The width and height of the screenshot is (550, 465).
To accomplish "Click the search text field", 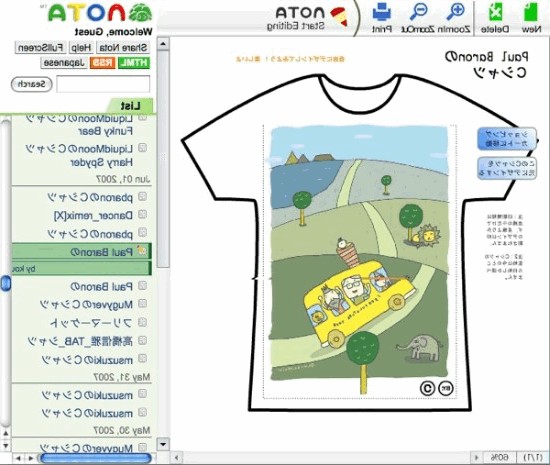I will click(x=103, y=84).
